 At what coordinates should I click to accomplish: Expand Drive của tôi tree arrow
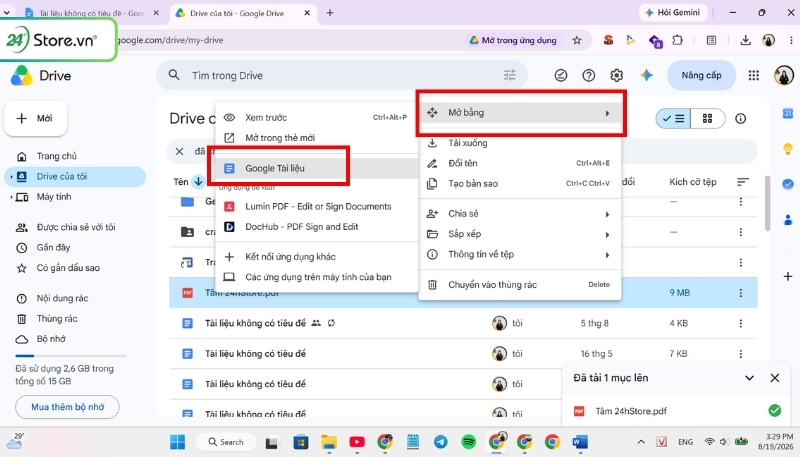pyautogui.click(x=11, y=177)
